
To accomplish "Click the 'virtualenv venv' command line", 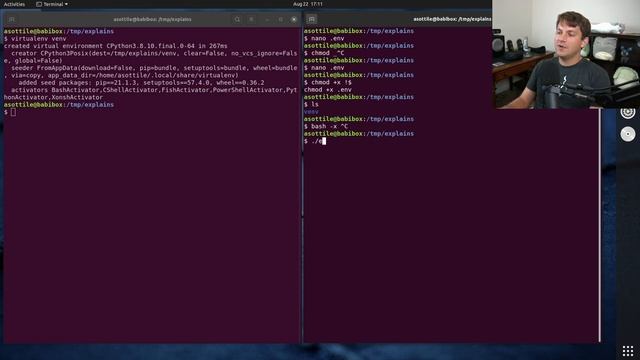I will click(35, 39).
